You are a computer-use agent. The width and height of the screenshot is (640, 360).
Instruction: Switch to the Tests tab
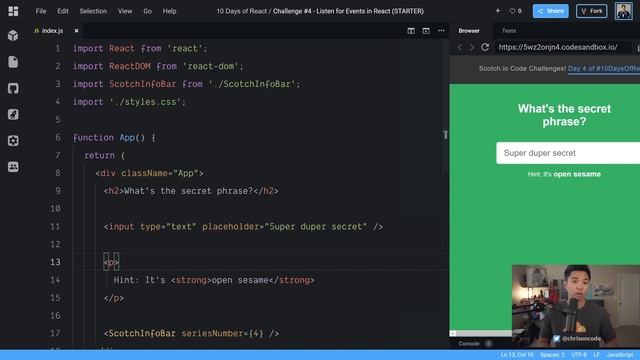[509, 31]
